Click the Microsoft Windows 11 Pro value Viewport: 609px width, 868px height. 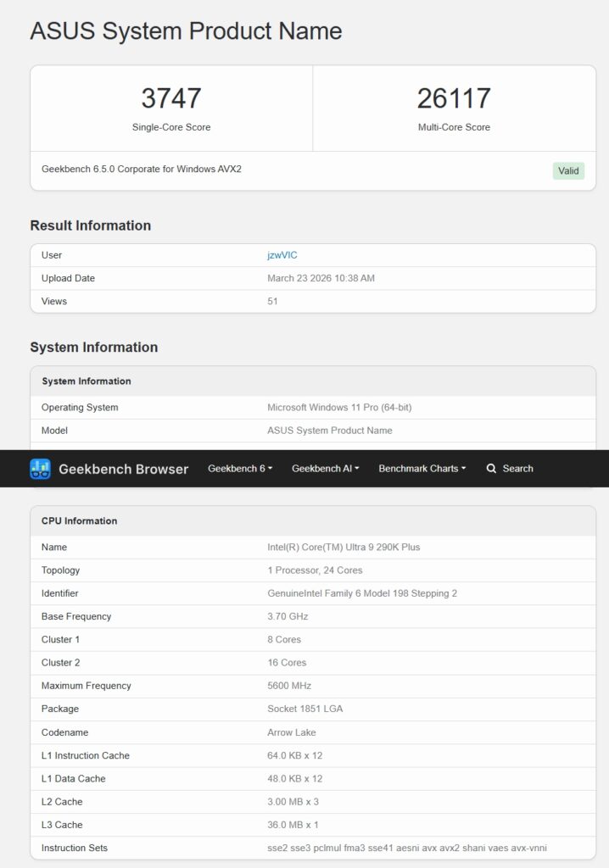pos(339,408)
